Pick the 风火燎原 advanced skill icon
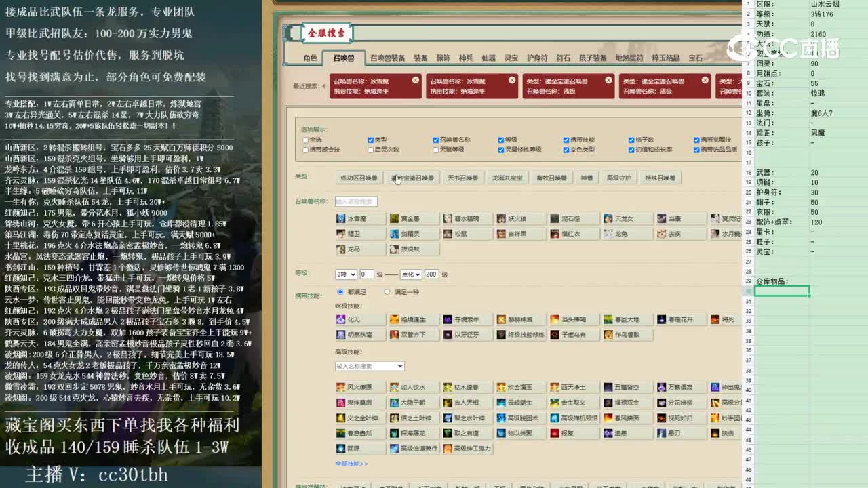 coord(359,388)
